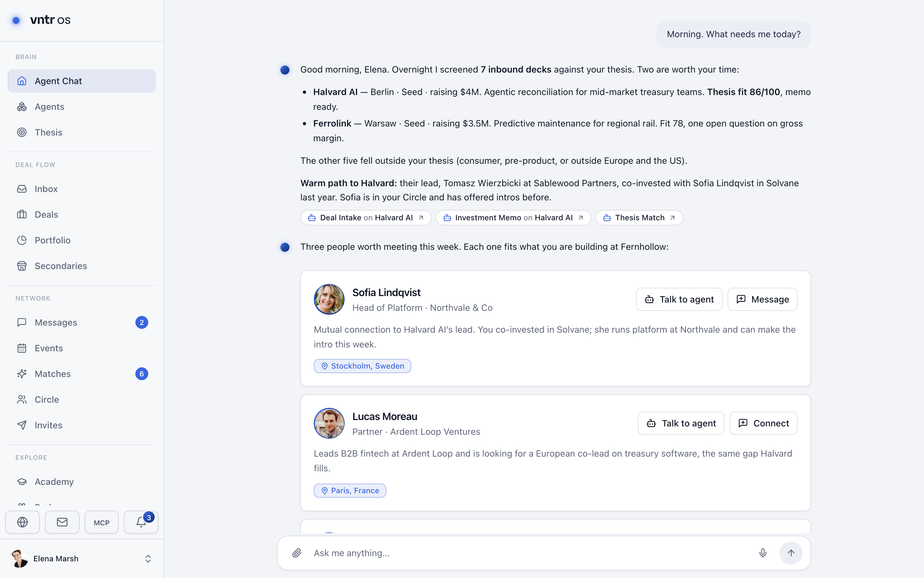Click the "Morning. What needs me today?" message
Image resolution: width=924 pixels, height=578 pixels.
point(733,34)
